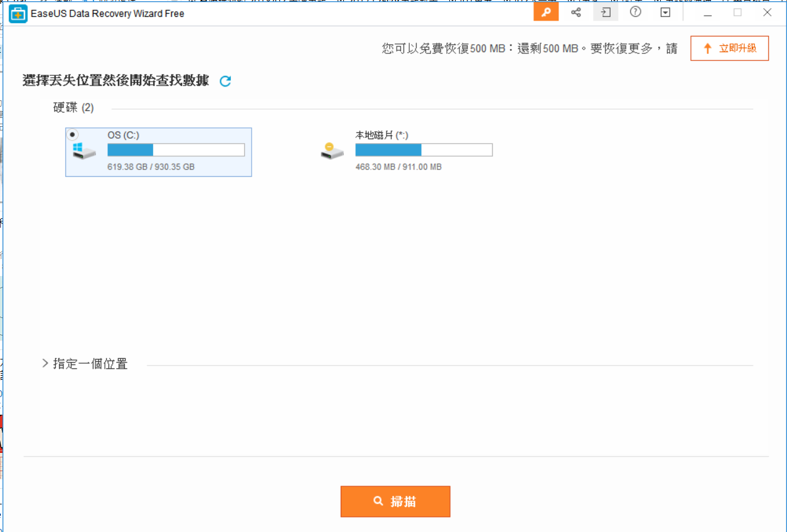The width and height of the screenshot is (787, 532).
Task: Click the OS (C:) usage bar
Action: pyautogui.click(x=176, y=149)
